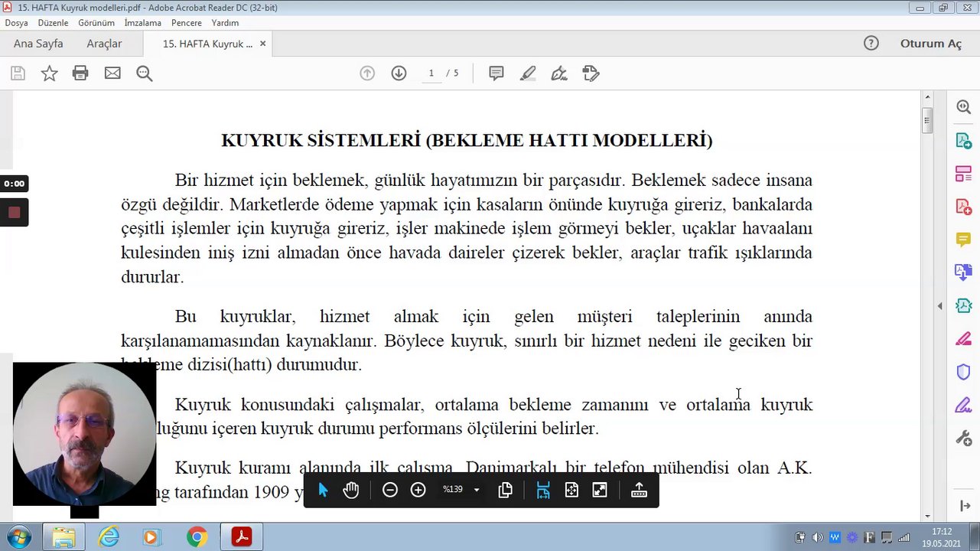Viewport: 980px width, 551px height.
Task: Open the Windows Start button
Action: click(x=18, y=537)
